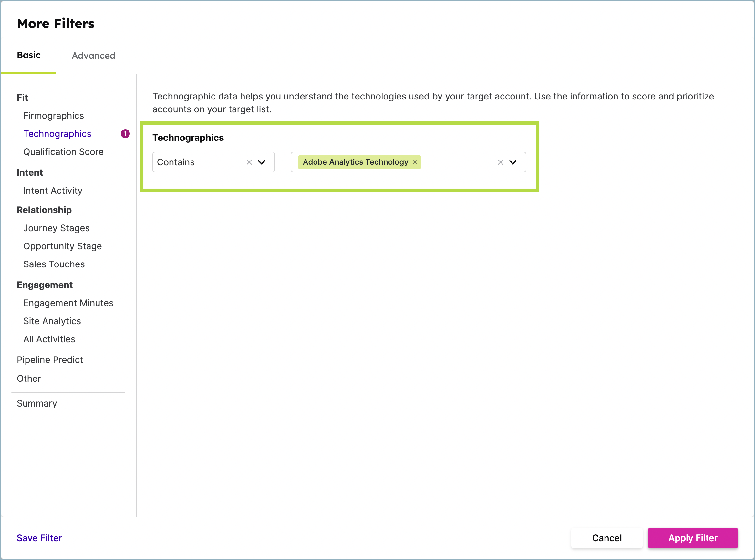Clear the Contains operator selection
The width and height of the screenshot is (755, 560).
[x=249, y=162]
